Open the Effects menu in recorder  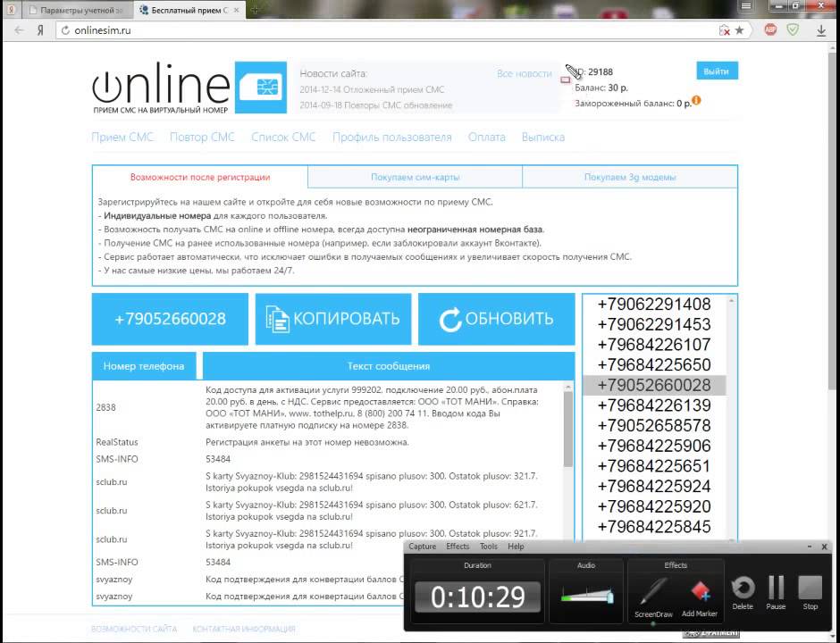(458, 547)
